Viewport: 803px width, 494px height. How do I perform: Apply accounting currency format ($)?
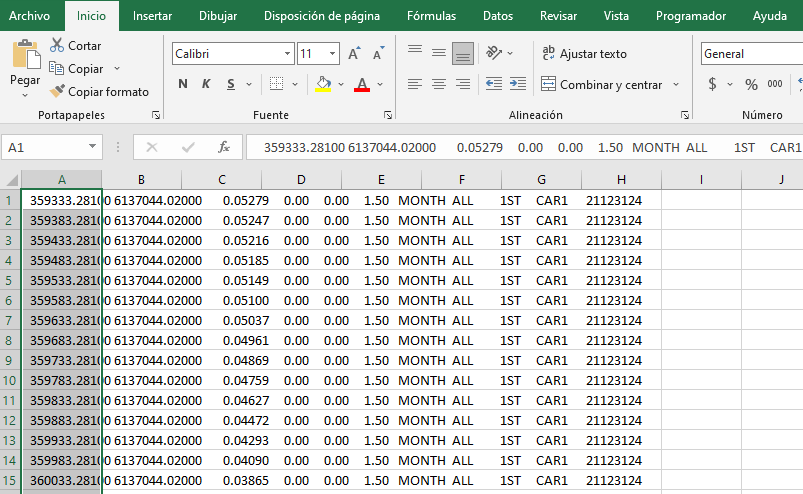tap(712, 84)
